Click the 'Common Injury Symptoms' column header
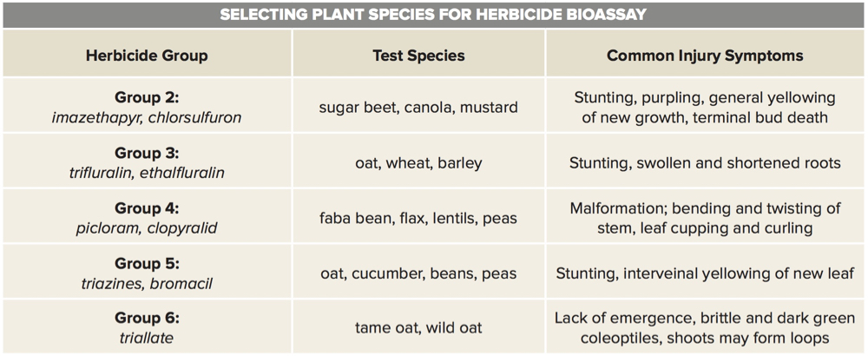This screenshot has width=868, height=356. [705, 56]
